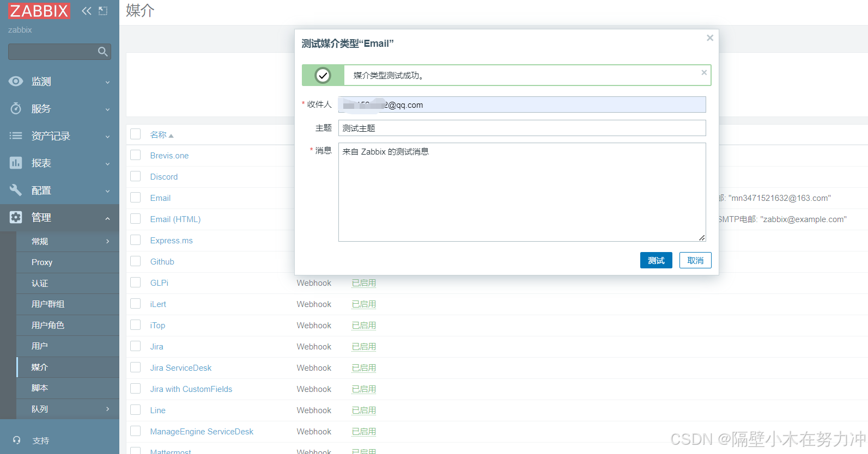Click the 管理 gear icon
868x454 pixels.
pos(16,217)
